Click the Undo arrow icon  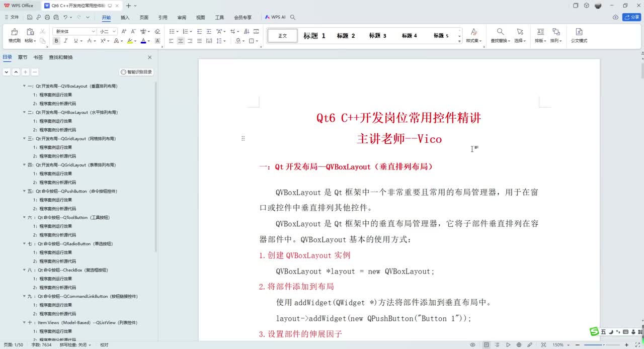[65, 17]
